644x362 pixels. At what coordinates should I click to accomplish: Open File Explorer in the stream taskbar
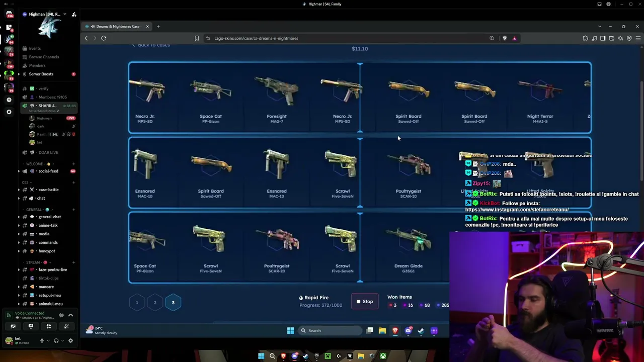pos(382,330)
